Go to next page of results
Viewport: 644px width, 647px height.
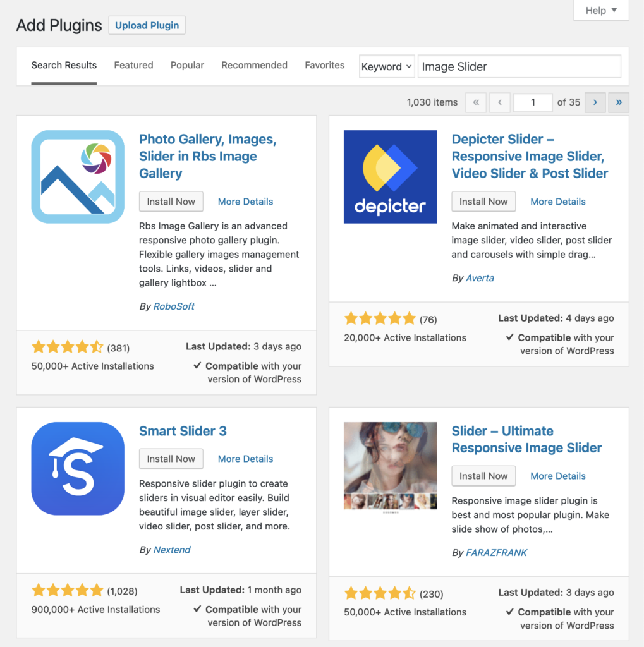pos(595,102)
